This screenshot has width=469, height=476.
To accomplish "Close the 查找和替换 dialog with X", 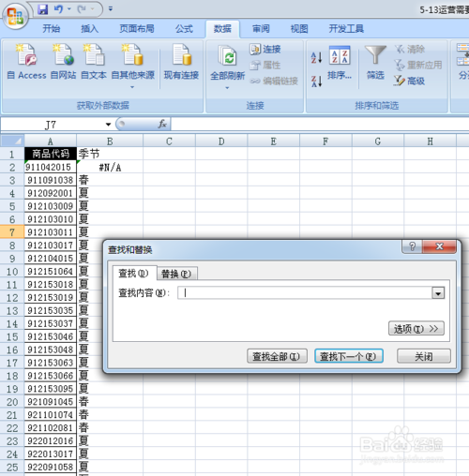I will pos(439,246).
